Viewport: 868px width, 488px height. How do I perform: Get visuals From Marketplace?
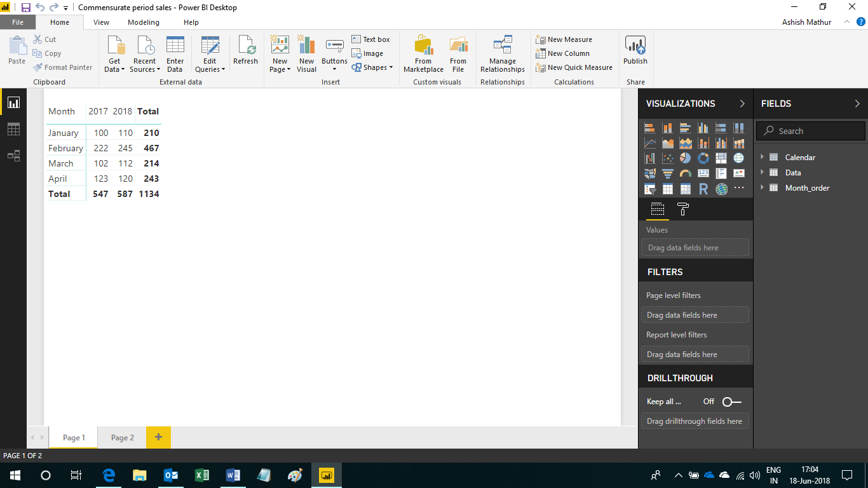click(423, 54)
